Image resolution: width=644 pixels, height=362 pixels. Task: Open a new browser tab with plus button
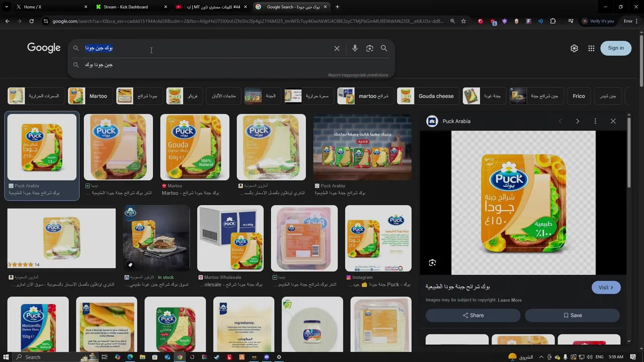pyautogui.click(x=337, y=7)
